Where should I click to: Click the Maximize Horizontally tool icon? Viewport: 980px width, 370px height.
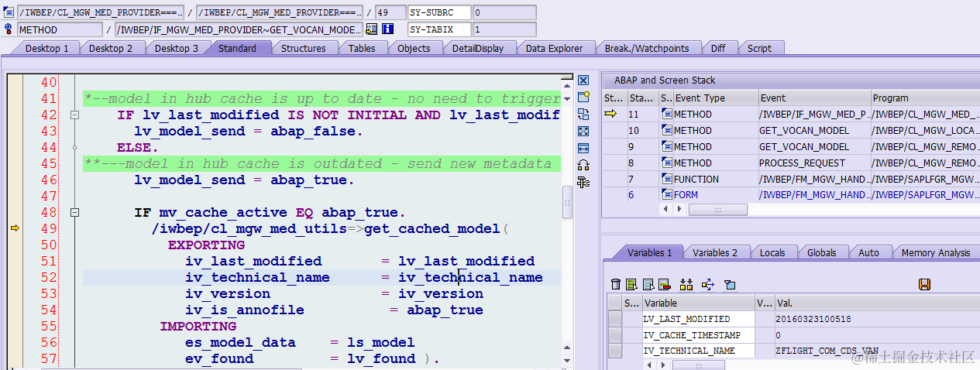(583, 149)
